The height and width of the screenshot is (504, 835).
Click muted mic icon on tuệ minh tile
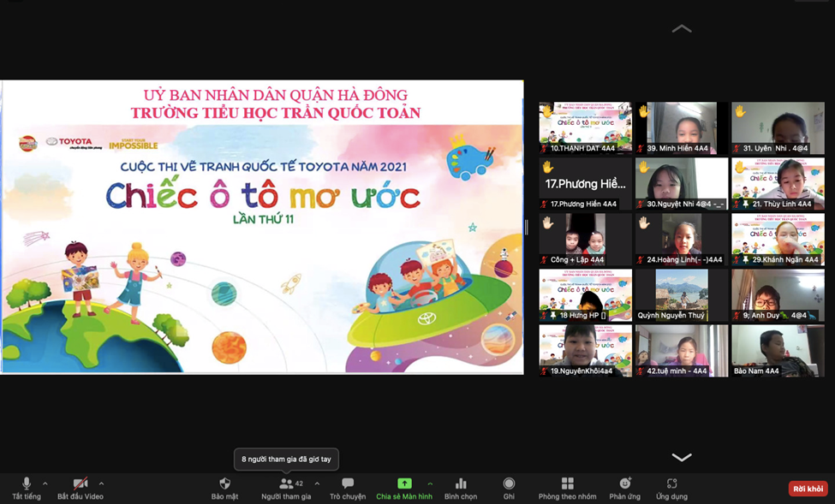click(641, 371)
